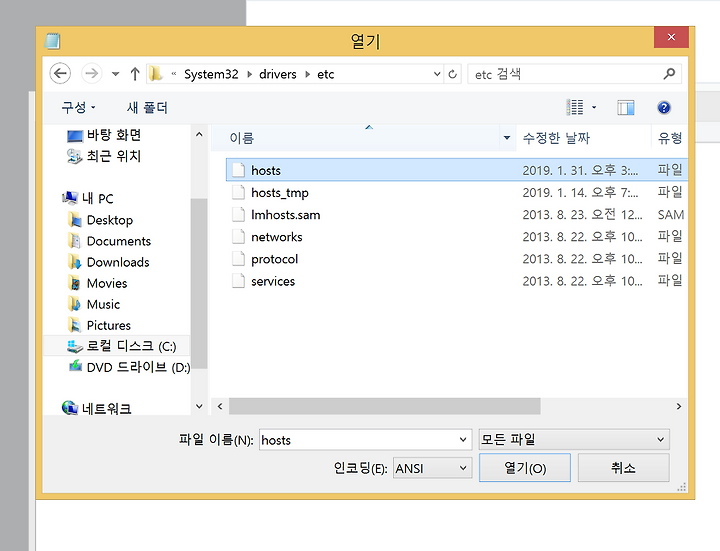Click the 열기(O) button
Image resolution: width=720 pixels, height=551 pixels.
tap(525, 468)
